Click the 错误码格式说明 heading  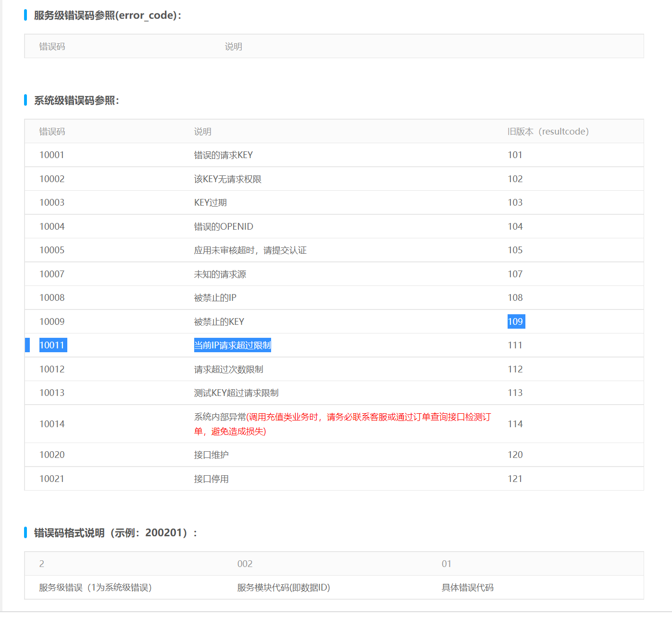[x=115, y=533]
